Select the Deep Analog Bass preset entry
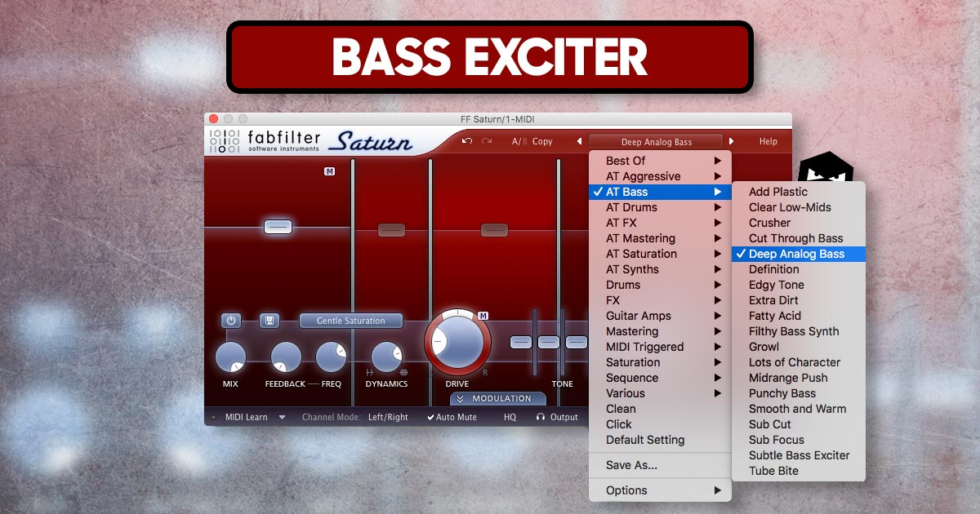Viewport: 980px width, 514px height. click(x=799, y=254)
